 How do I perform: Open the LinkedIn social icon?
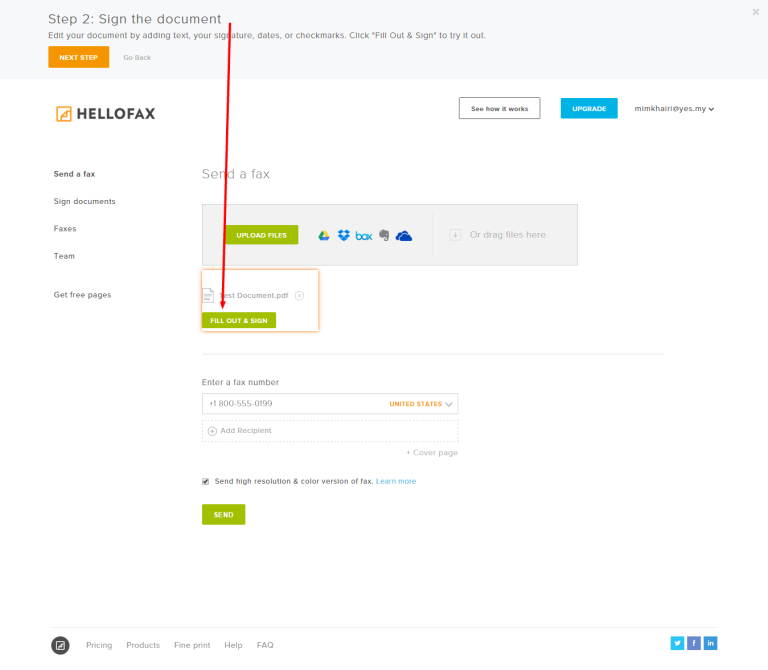pos(710,643)
